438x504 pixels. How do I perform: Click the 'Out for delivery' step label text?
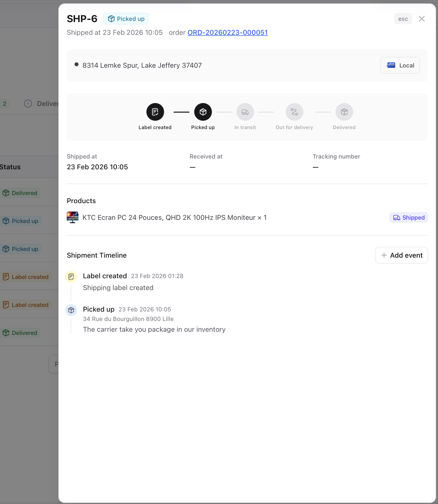(x=294, y=127)
